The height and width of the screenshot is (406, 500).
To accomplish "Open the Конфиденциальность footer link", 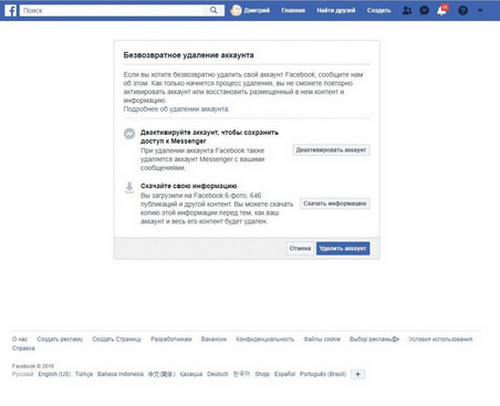I will click(265, 339).
